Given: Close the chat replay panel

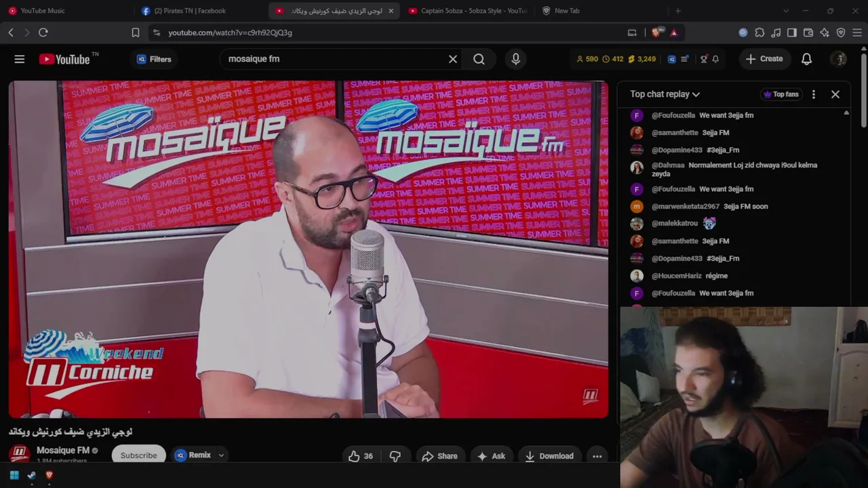Looking at the screenshot, I should coord(835,94).
